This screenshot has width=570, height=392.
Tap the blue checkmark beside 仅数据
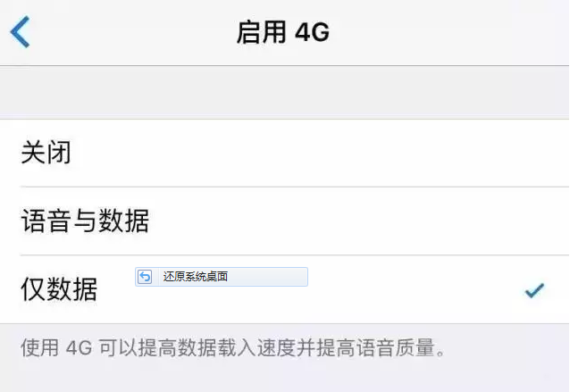pos(534,290)
